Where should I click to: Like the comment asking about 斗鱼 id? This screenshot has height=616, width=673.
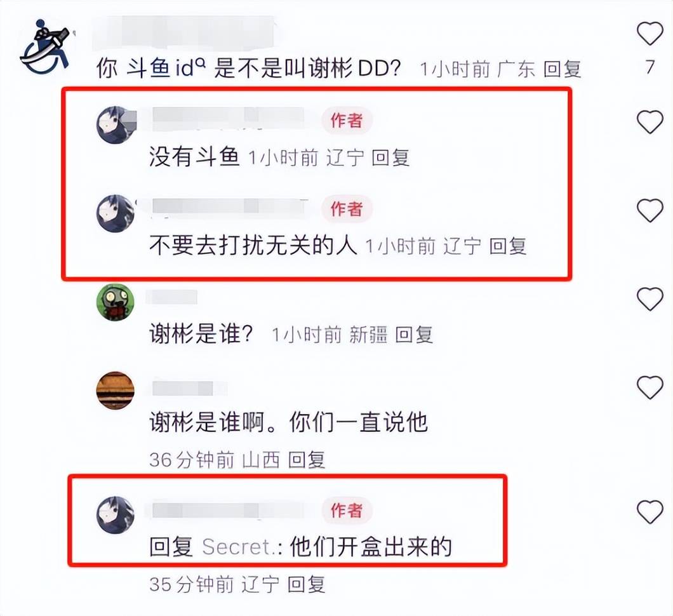pos(650,34)
